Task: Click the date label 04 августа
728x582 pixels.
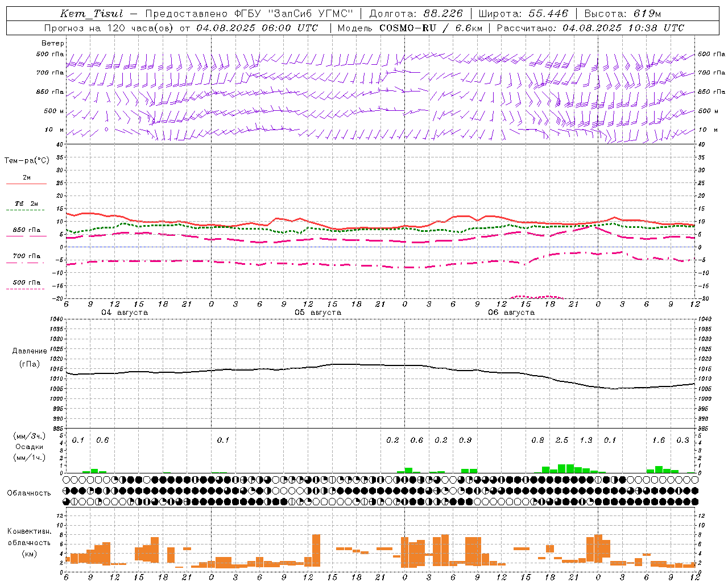Action: click(125, 313)
